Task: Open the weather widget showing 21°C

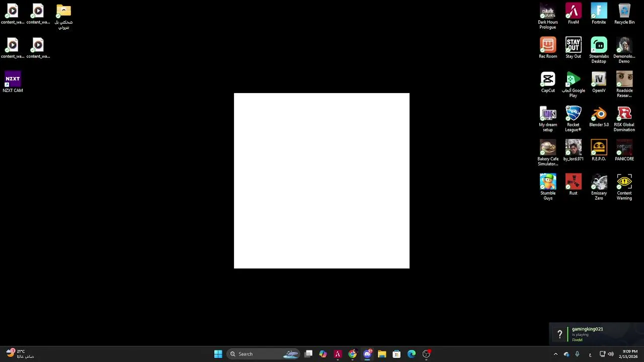Action: click(x=20, y=354)
